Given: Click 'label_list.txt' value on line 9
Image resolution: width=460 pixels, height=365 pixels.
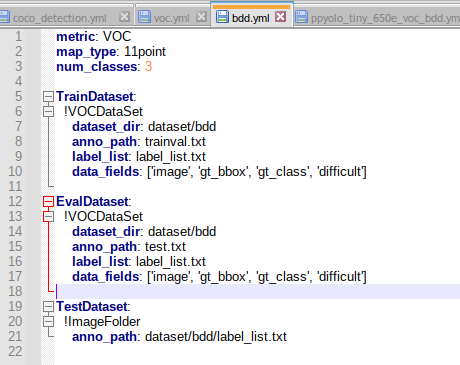Looking at the screenshot, I should [171, 157].
